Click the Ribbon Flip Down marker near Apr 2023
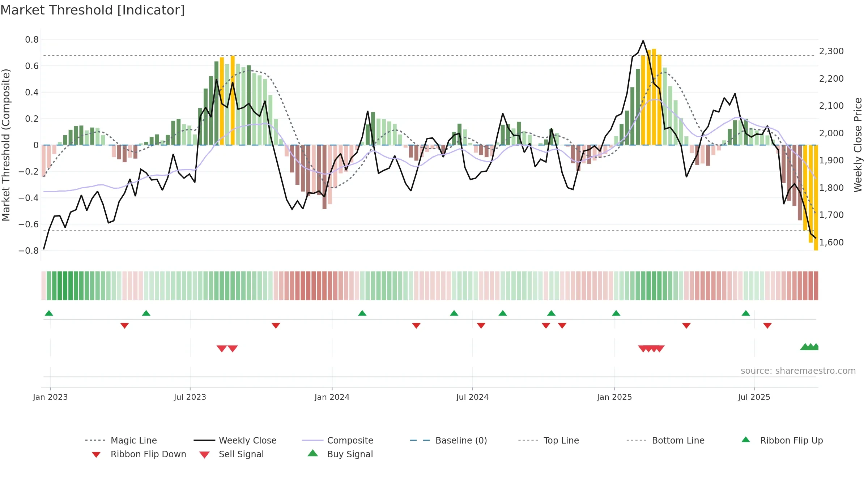The image size is (868, 488). 124,326
